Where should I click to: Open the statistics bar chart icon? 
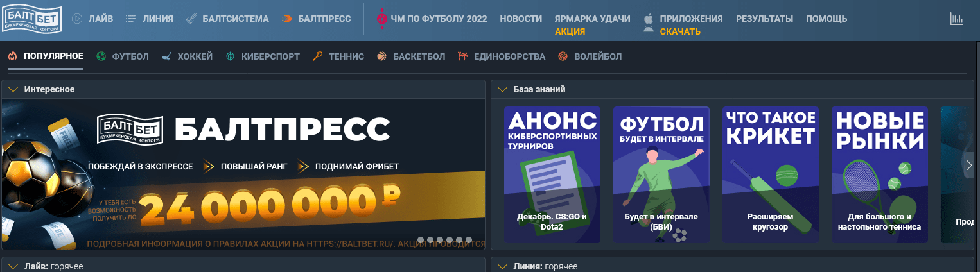(957, 19)
